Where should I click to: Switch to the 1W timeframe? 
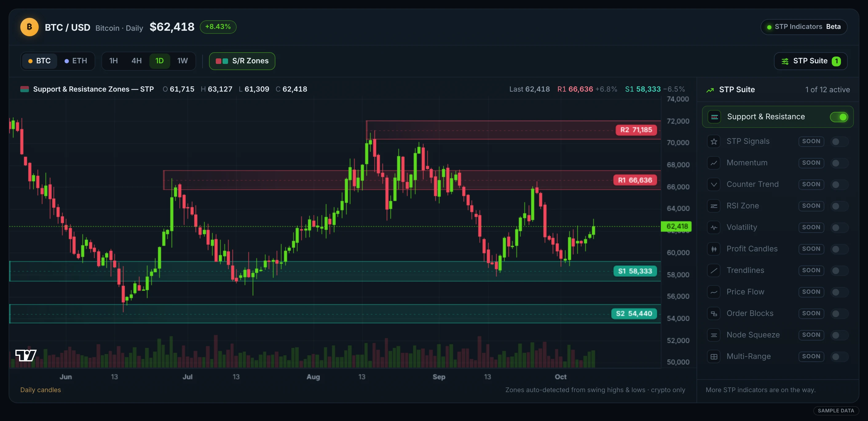[x=182, y=61]
